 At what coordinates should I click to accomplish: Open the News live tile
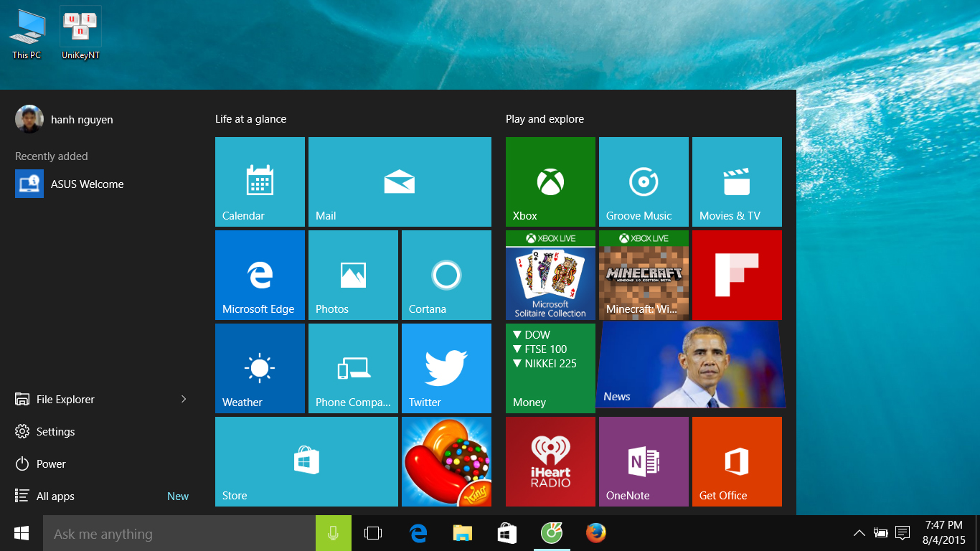690,365
